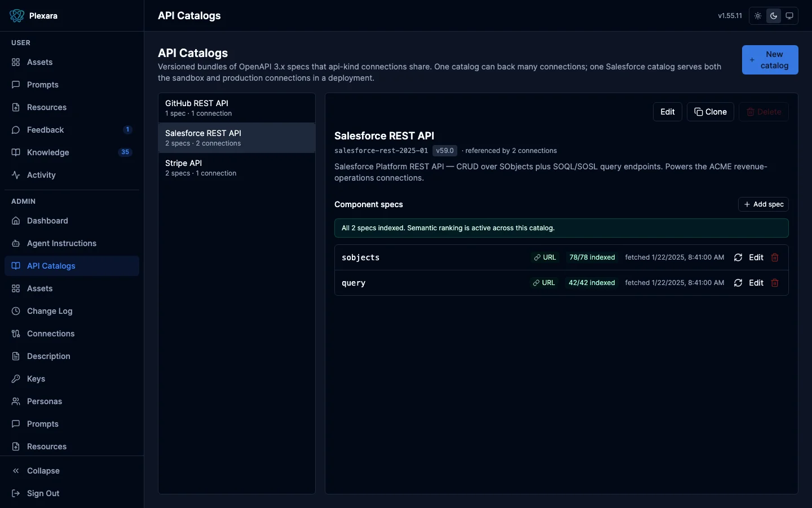Edit the query spec
Image resolution: width=812 pixels, height=508 pixels.
pyautogui.click(x=756, y=283)
